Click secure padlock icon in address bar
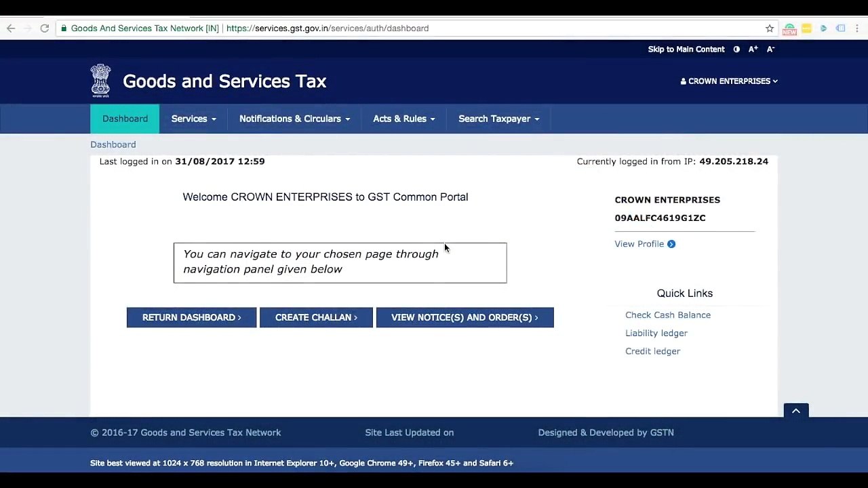The width and height of the screenshot is (868, 488). [x=64, y=28]
